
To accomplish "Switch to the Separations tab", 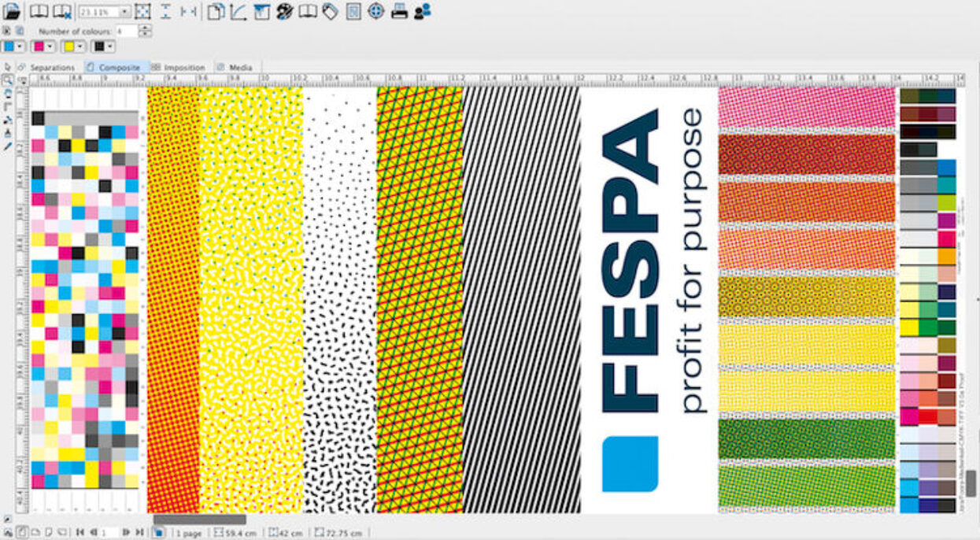I will [x=51, y=68].
